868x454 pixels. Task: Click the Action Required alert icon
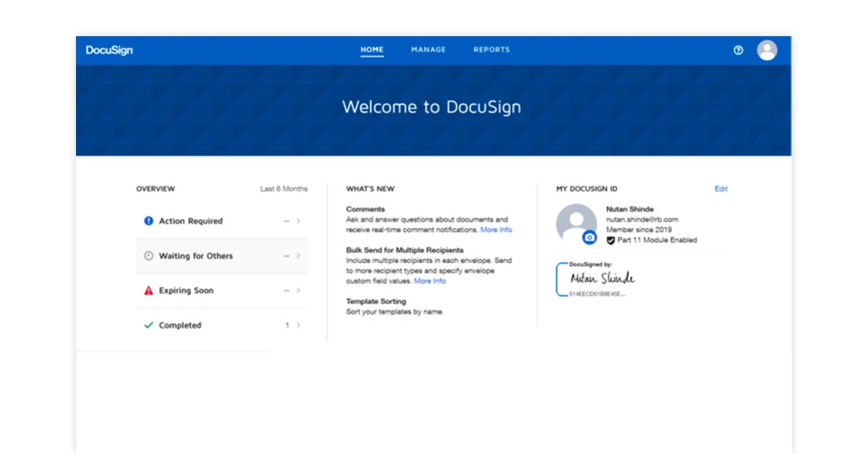(x=148, y=220)
